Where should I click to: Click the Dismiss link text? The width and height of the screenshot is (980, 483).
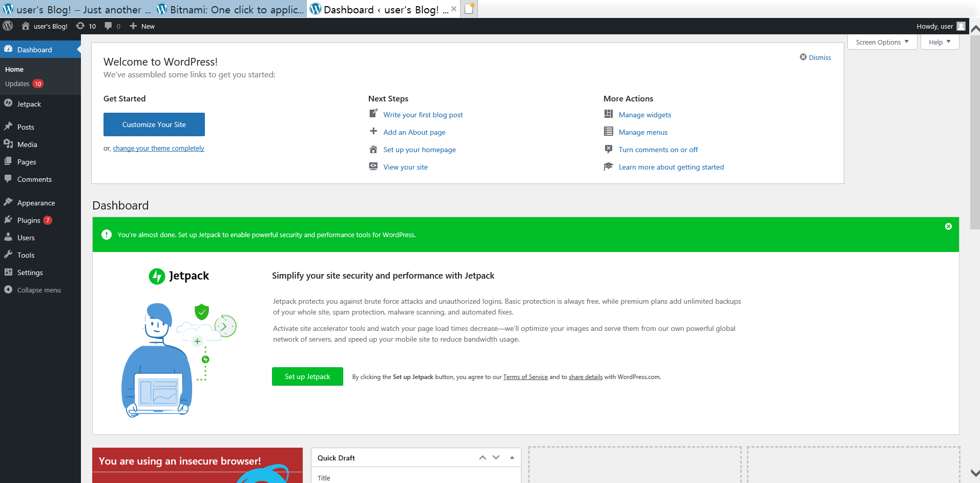tap(820, 57)
